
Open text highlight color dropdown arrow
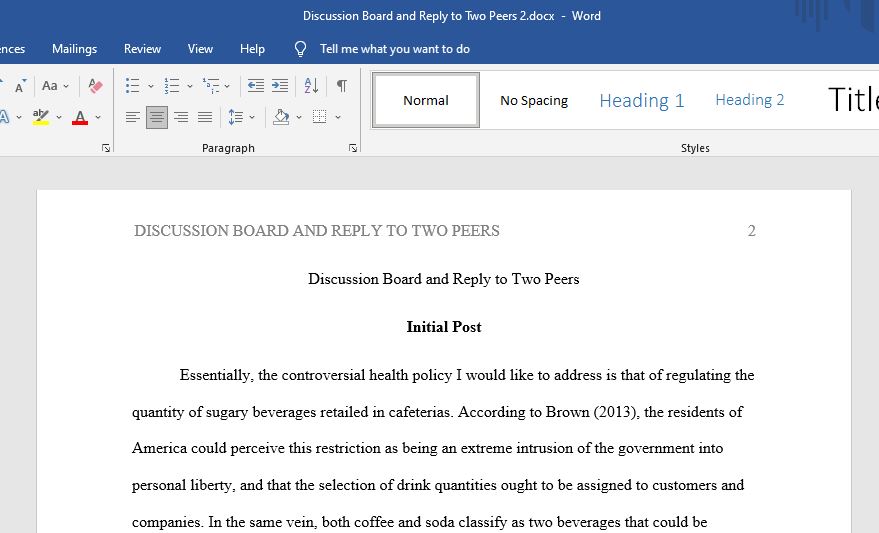pos(59,118)
